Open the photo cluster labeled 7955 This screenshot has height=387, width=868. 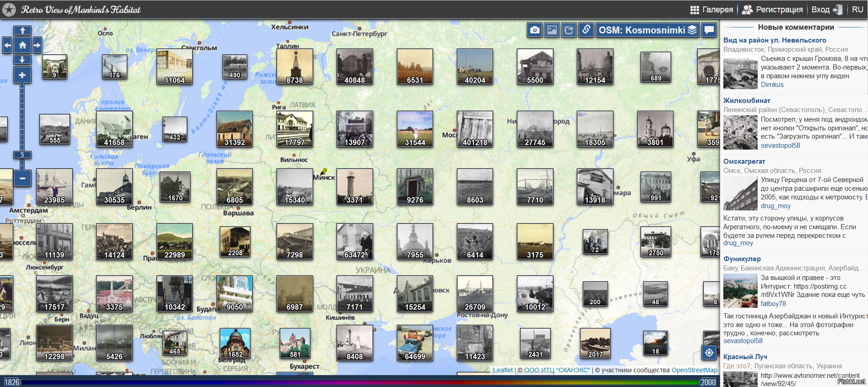[415, 242]
